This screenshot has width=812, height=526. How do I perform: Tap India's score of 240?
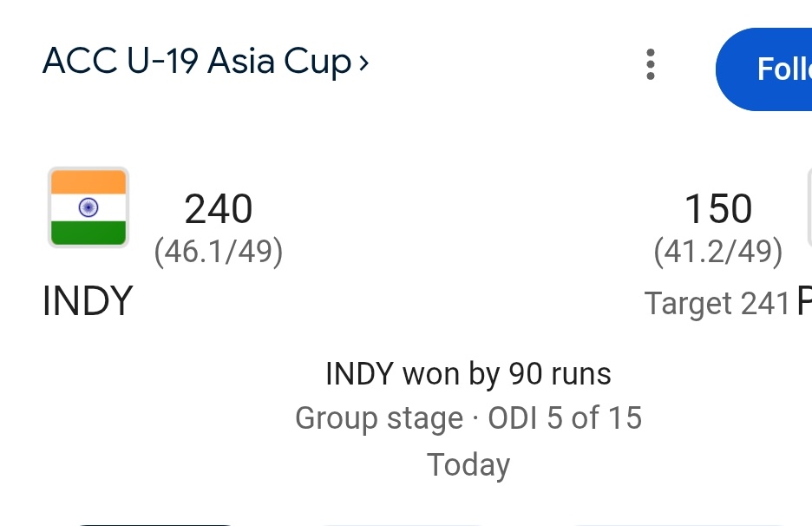point(219,209)
